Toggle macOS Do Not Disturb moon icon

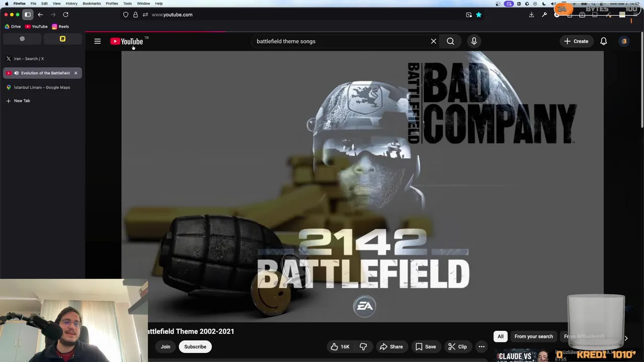[x=543, y=4]
